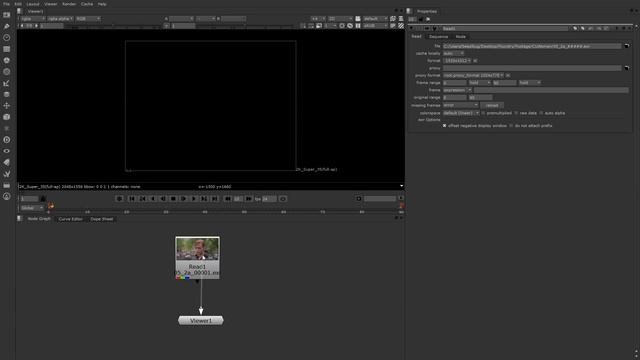Image resolution: width=640 pixels, height=360 pixels.
Task: Switch to the Curve Editor tab
Action: coord(70,219)
